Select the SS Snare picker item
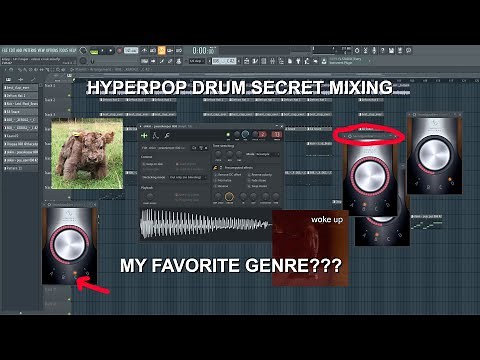 [x=21, y=112]
